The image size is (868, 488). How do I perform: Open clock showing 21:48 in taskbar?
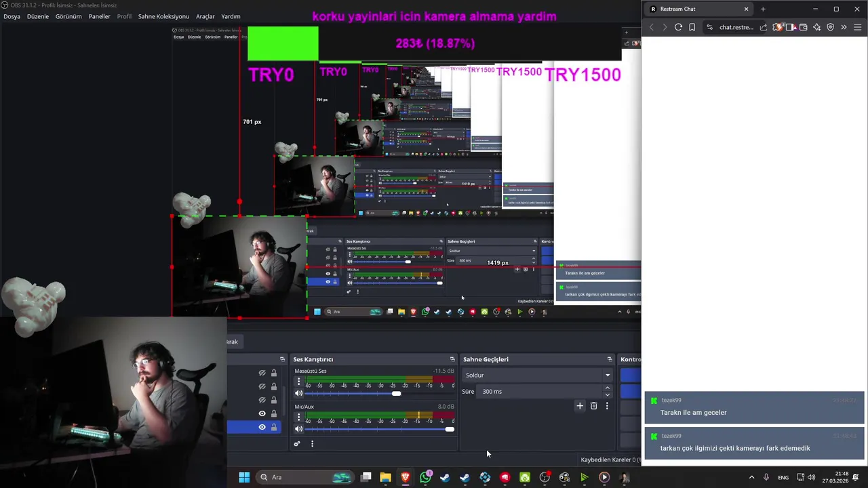[835, 477]
